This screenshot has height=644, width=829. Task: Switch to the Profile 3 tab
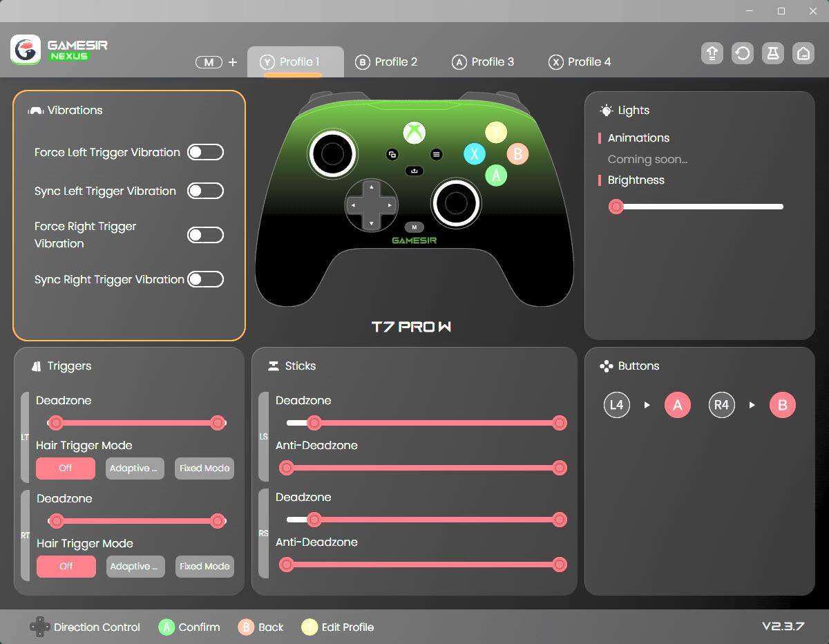483,62
